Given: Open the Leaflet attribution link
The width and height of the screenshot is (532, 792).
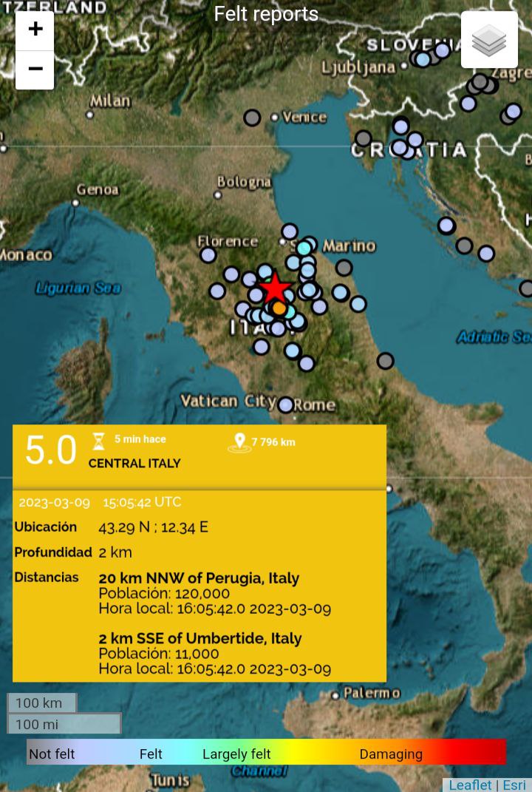Looking at the screenshot, I should (469, 785).
